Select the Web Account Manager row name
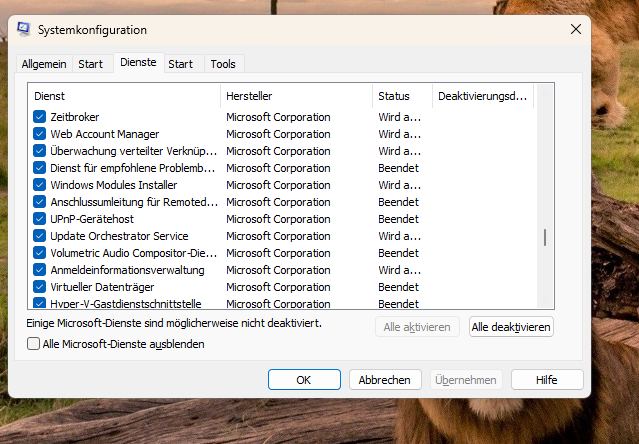This screenshot has height=444, width=639. tap(104, 134)
